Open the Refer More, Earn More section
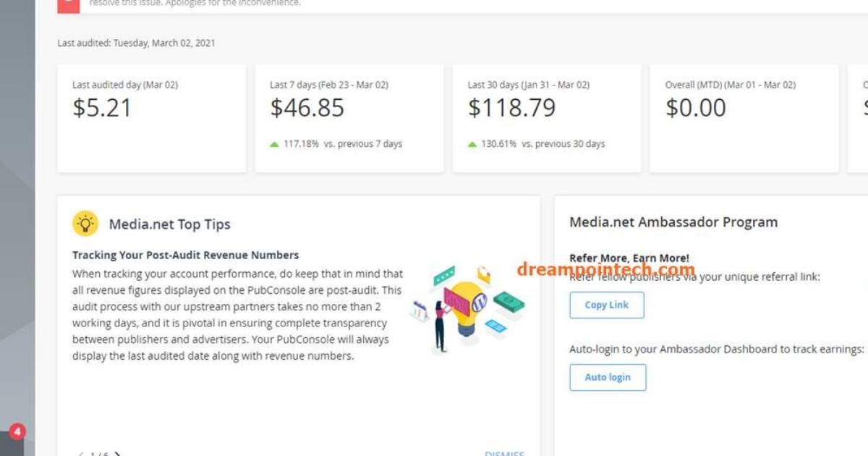Viewport: 868px width, 456px height. tap(629, 258)
